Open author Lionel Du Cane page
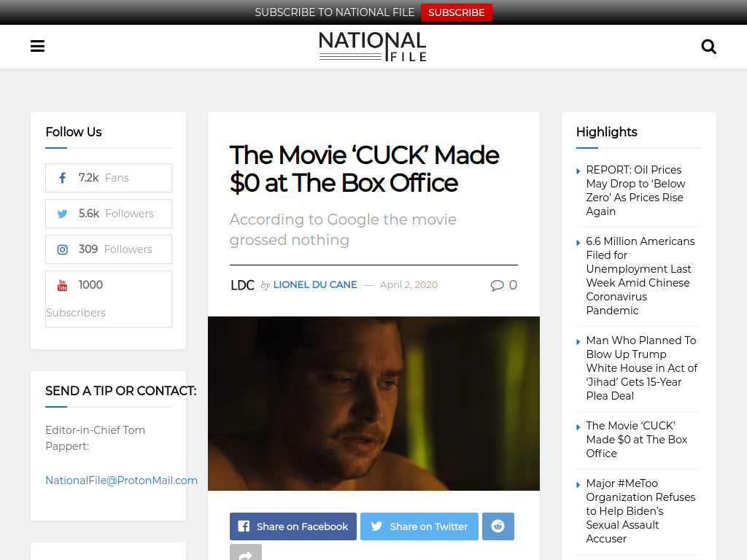This screenshot has width=747, height=560. [x=315, y=285]
